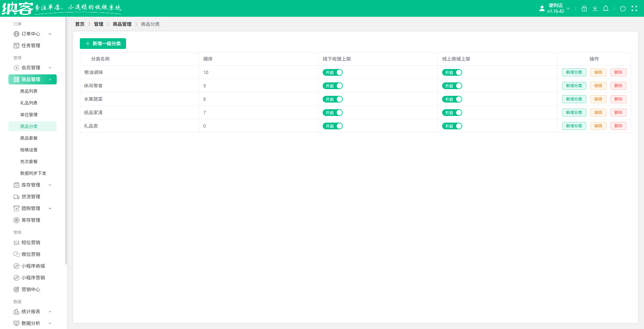Go to 首页 breadcrumb link
The height and width of the screenshot is (329, 644).
[x=80, y=24]
